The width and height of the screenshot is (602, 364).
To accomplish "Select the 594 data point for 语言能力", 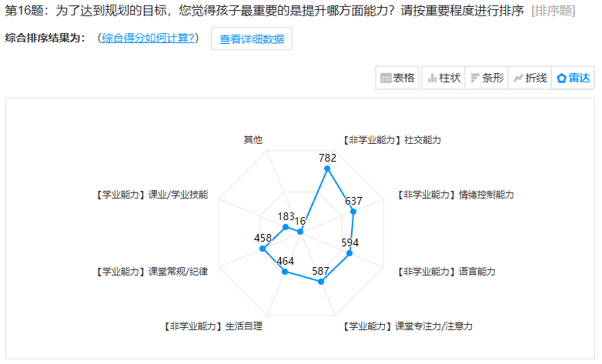I will 349,253.
